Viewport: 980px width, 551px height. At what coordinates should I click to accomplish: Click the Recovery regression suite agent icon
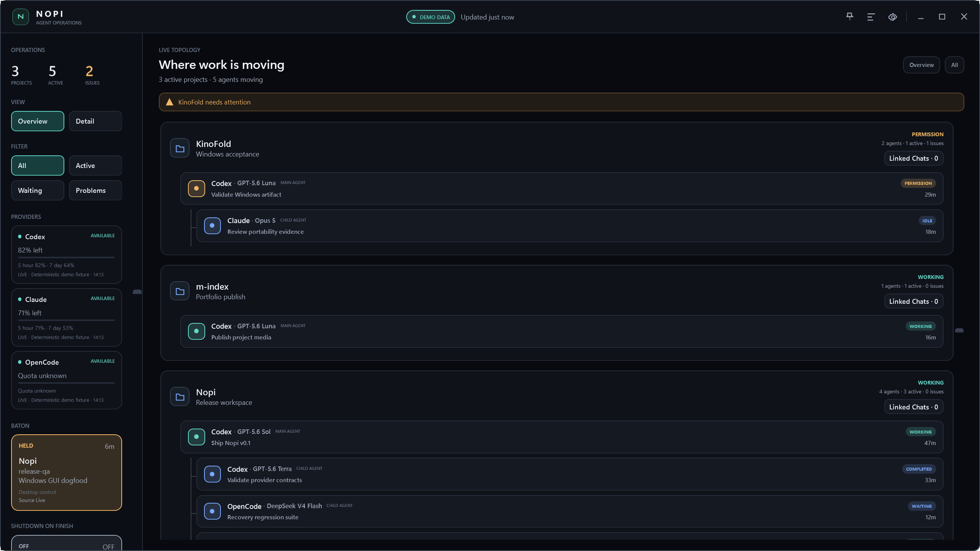[212, 511]
